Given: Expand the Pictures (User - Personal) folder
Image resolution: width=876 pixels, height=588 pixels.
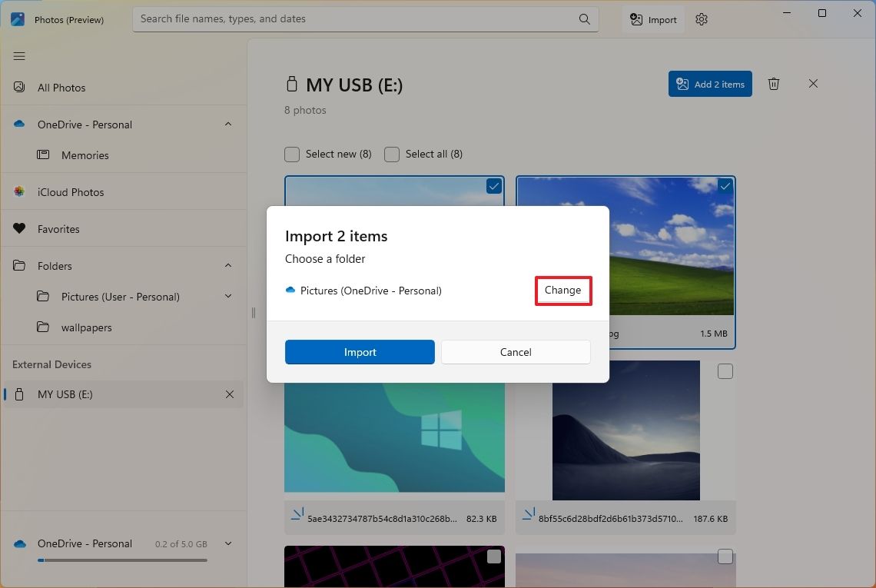Looking at the screenshot, I should [228, 296].
